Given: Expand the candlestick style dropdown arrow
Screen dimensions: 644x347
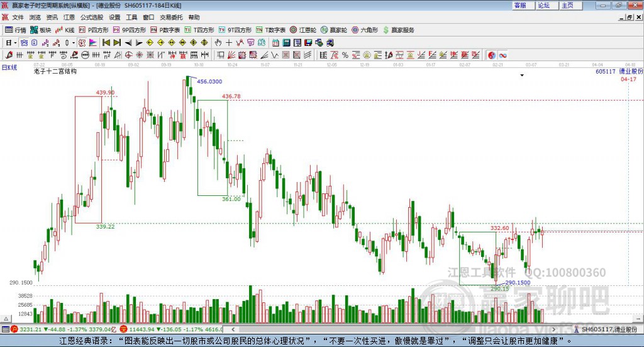Looking at the screenshot, I should 74,43.
